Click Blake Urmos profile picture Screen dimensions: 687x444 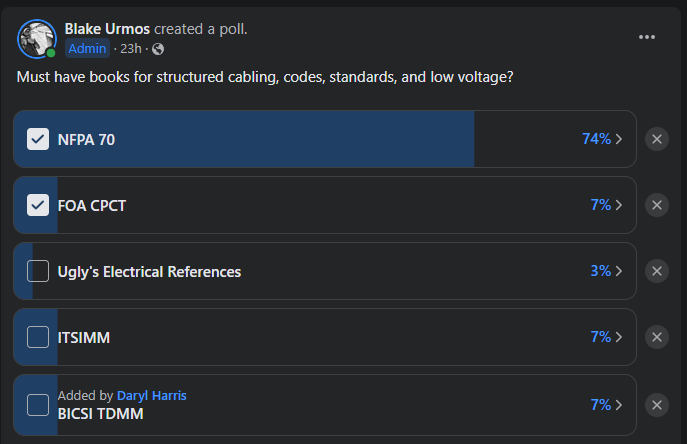click(x=36, y=38)
